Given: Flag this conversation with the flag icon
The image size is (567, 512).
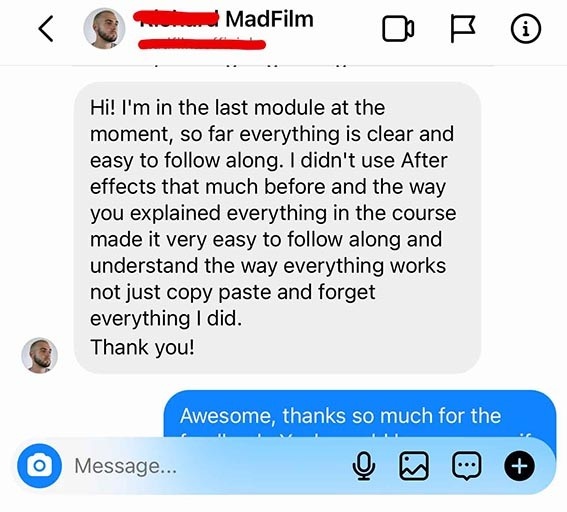Looking at the screenshot, I should point(462,29).
